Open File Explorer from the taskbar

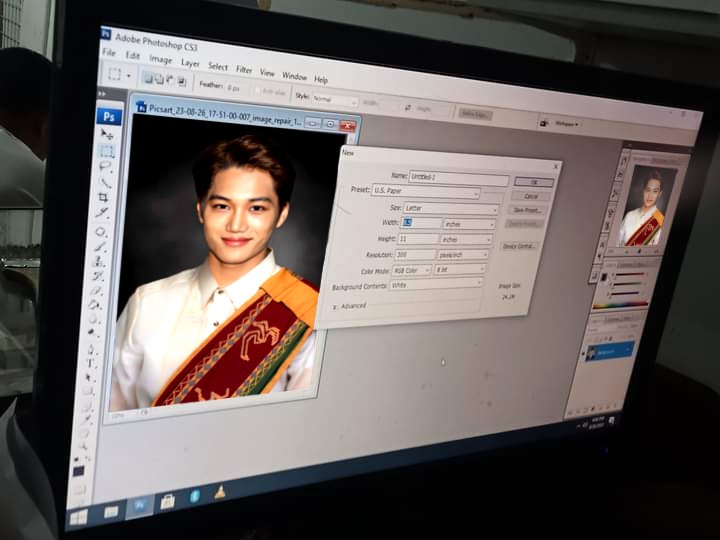(x=111, y=511)
